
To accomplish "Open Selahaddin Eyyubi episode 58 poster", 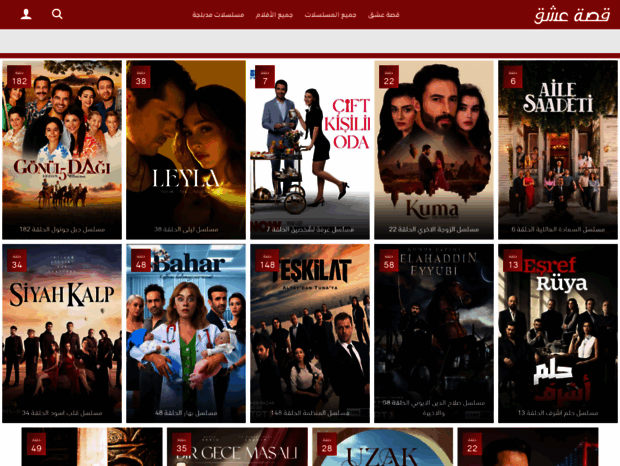I will [434, 333].
